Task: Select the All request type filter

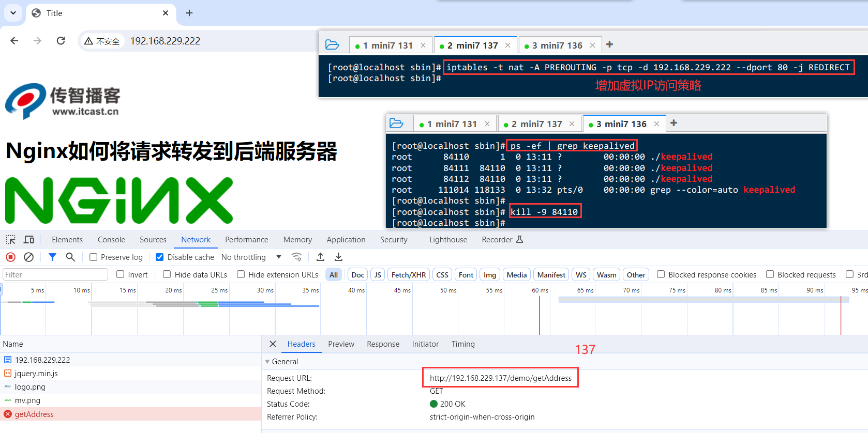Action: [x=334, y=275]
